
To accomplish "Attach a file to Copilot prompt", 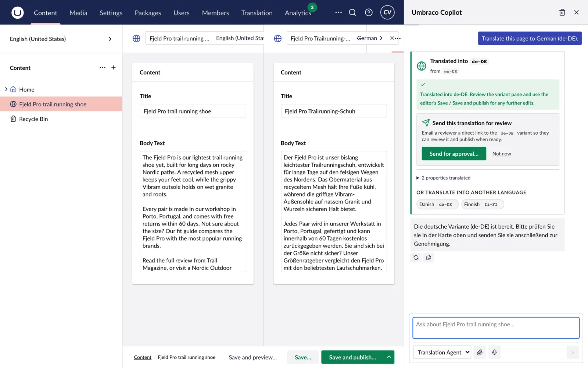I will click(x=480, y=352).
